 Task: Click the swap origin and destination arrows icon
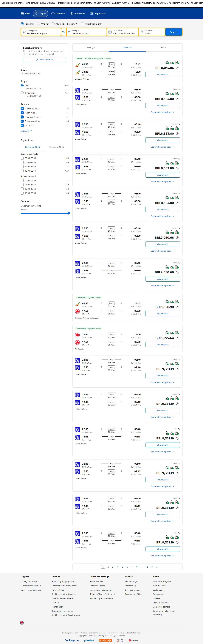coord(64,32)
